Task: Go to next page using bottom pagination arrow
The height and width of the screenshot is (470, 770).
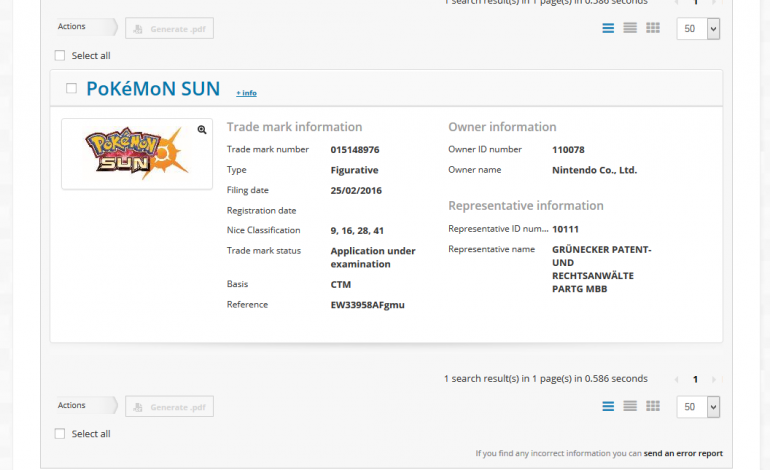Action: tap(713, 380)
